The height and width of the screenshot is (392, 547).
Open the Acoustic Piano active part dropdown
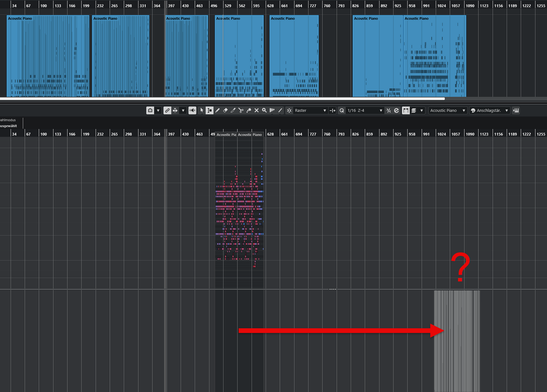pyautogui.click(x=448, y=110)
